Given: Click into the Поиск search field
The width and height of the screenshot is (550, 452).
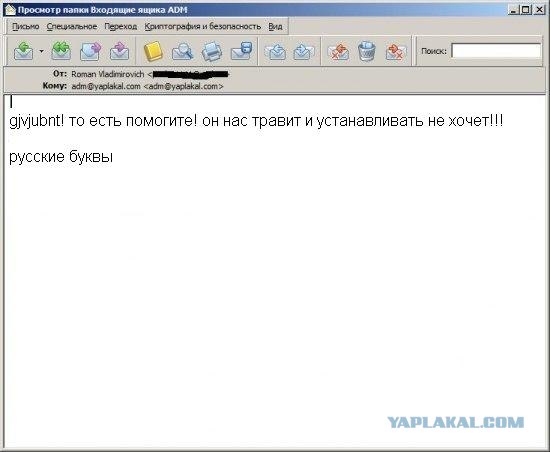Looking at the screenshot, I should tap(496, 51).
